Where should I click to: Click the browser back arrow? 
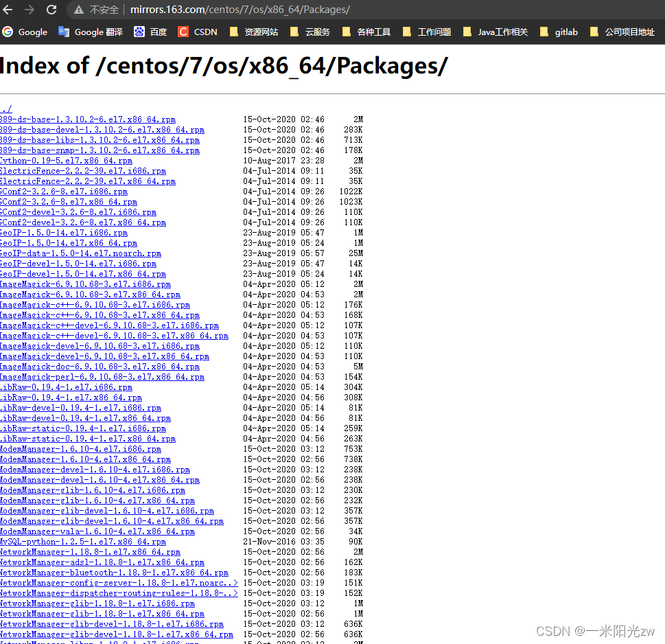(8, 10)
